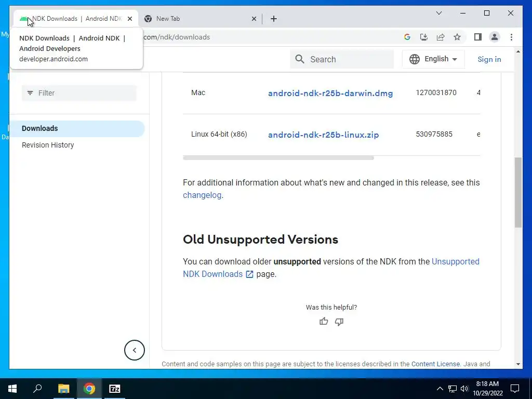Select Downloads in the sidebar
Image resolution: width=532 pixels, height=399 pixels.
(x=77, y=129)
